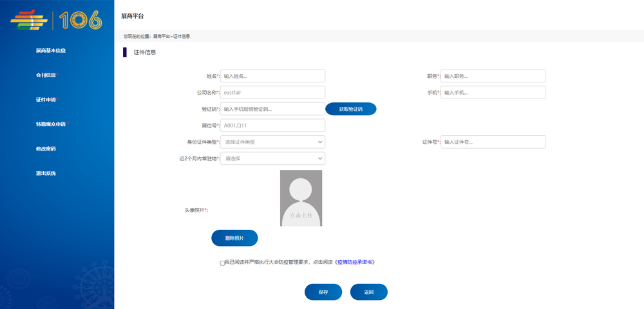Click 修改密码 in the sidebar
The height and width of the screenshot is (309, 644).
coord(46,149)
